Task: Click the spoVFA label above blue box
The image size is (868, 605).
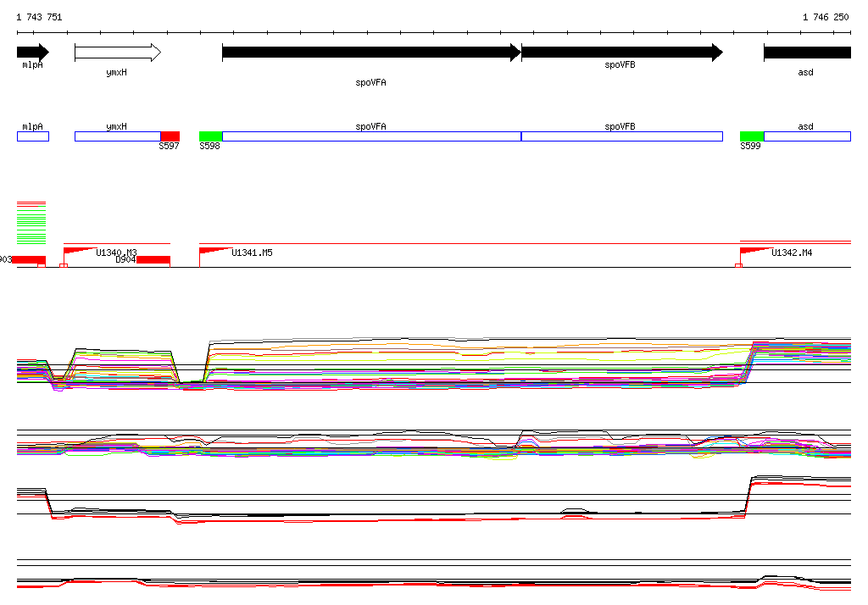Action: click(371, 127)
